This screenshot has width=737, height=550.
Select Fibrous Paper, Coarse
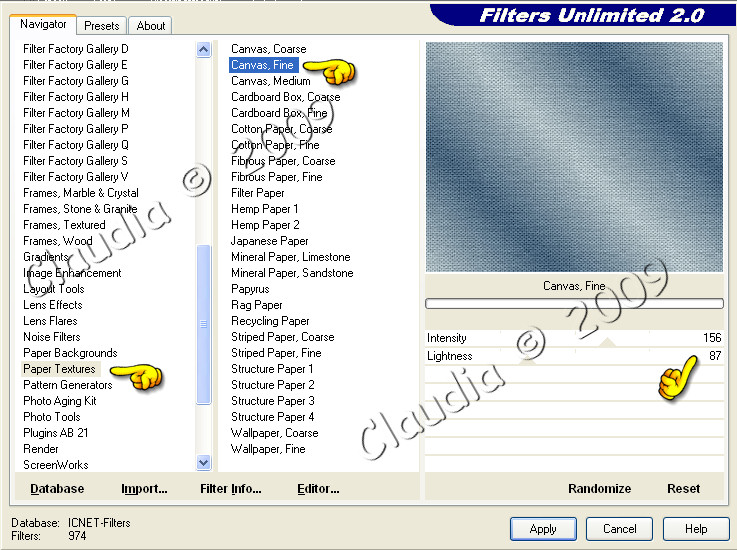(283, 161)
